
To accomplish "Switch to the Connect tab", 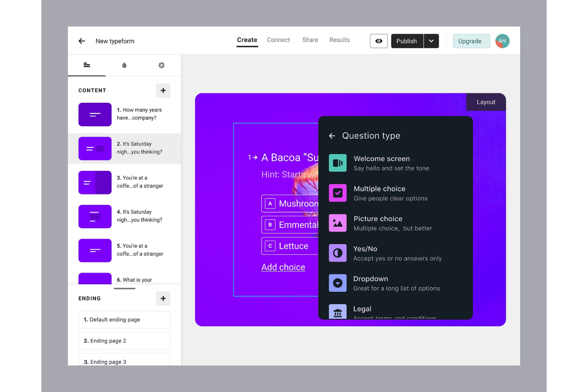I will pos(279,40).
